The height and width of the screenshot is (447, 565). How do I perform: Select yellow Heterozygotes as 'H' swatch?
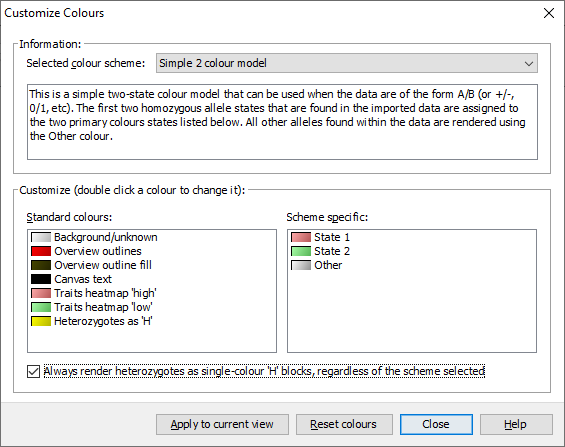[41, 321]
